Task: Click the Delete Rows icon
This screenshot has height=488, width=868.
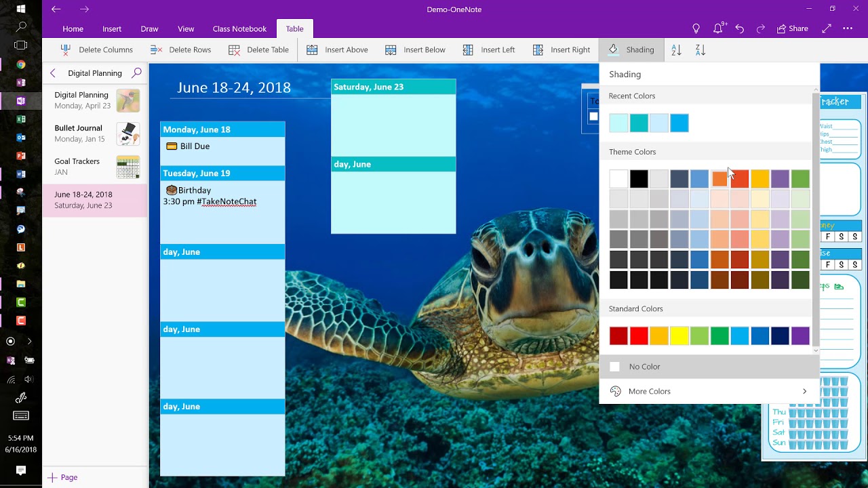Action: (x=156, y=49)
